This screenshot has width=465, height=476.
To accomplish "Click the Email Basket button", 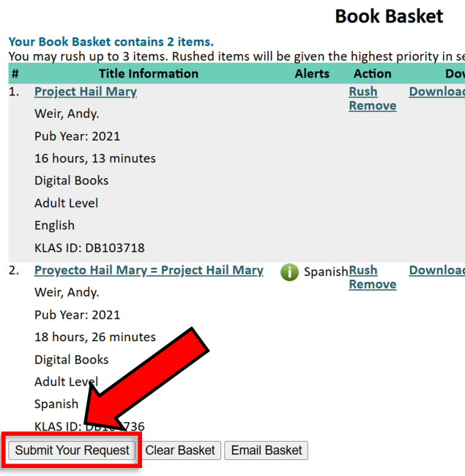I will point(267,450).
